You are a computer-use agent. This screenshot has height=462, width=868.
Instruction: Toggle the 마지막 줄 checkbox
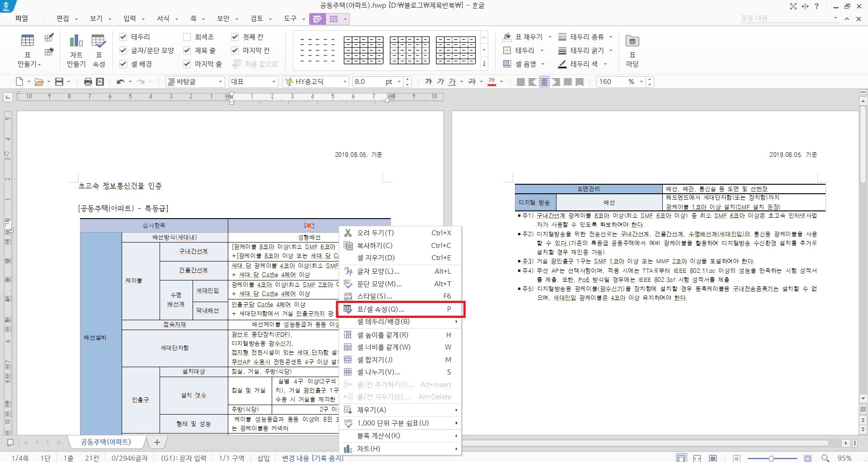point(187,64)
